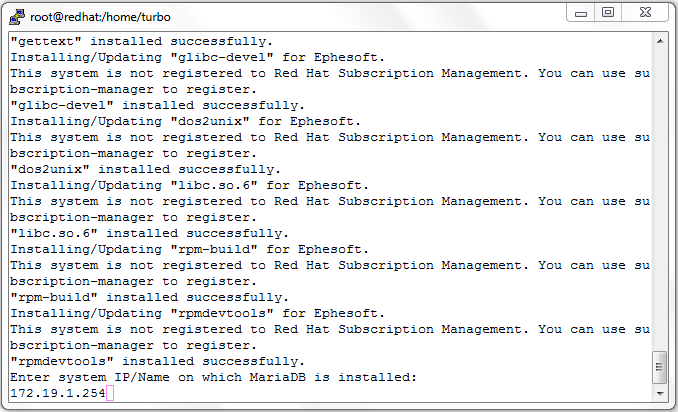The width and height of the screenshot is (678, 412).
Task: Click the IP address 172.19.1.254 text
Action: (58, 393)
